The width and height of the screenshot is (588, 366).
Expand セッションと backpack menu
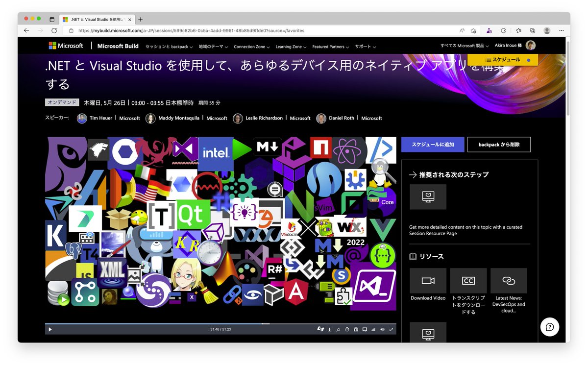(x=169, y=47)
